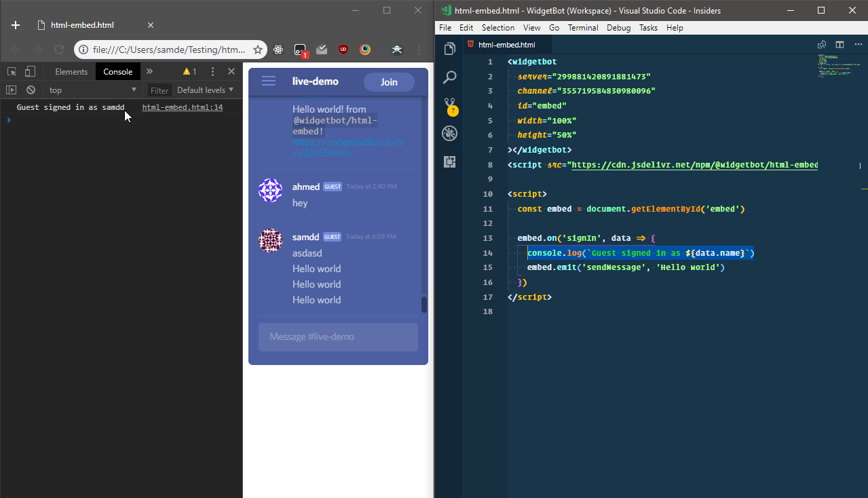The image size is (868, 498).
Task: Split the VS Code editor
Action: [839, 45]
